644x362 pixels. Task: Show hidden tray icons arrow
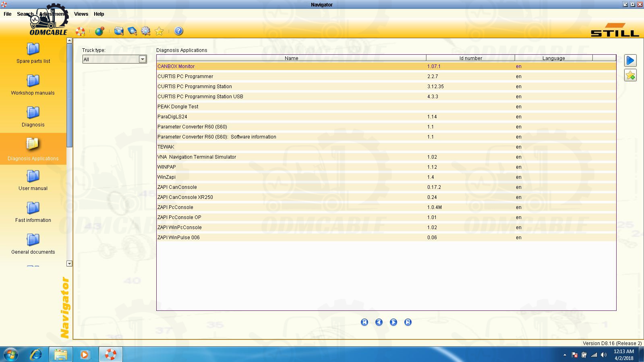[x=565, y=355]
